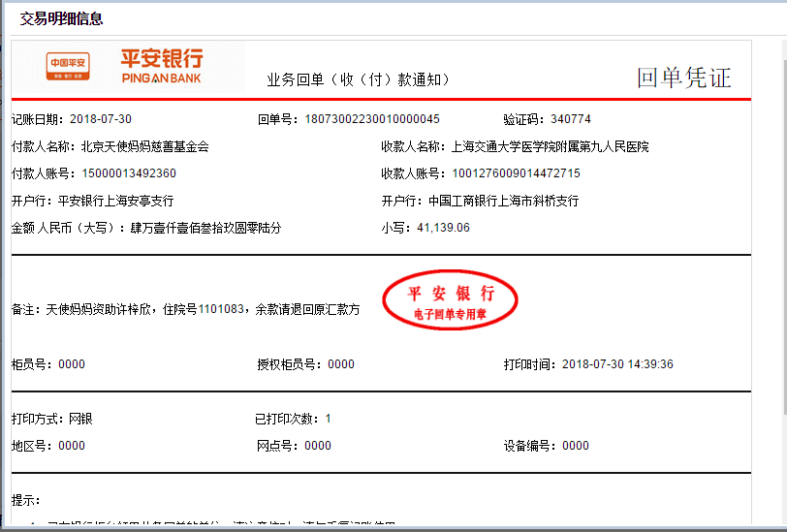Screen dimensions: 787x532
Task: Select 打印时间 2018-07-30 14:39:36
Action: tap(617, 363)
